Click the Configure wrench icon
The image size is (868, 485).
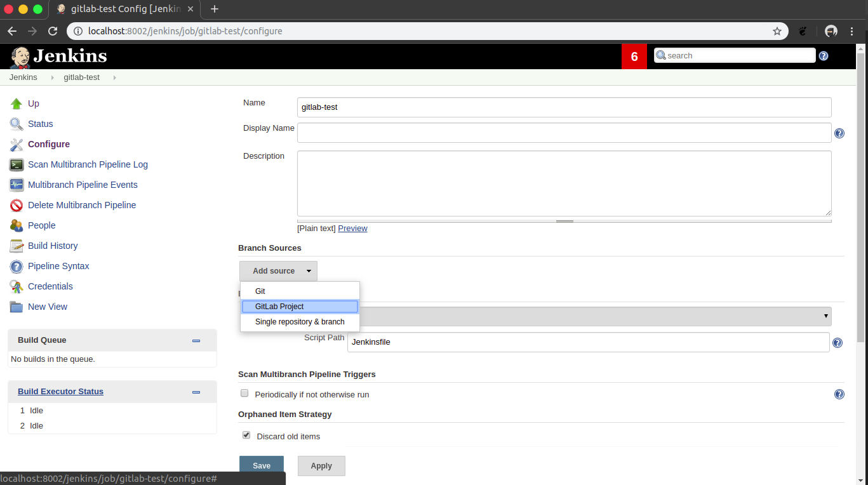click(17, 144)
